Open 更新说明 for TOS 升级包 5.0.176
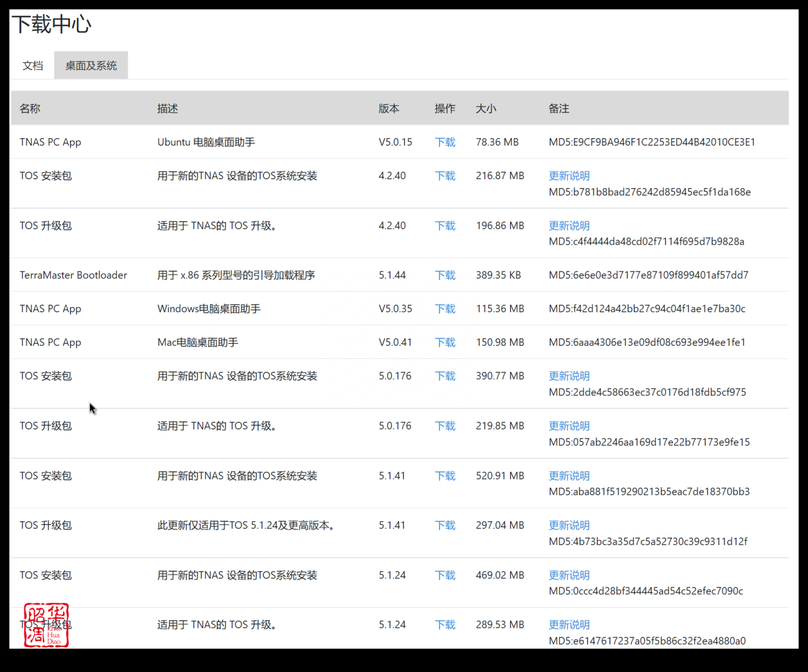 click(x=568, y=425)
